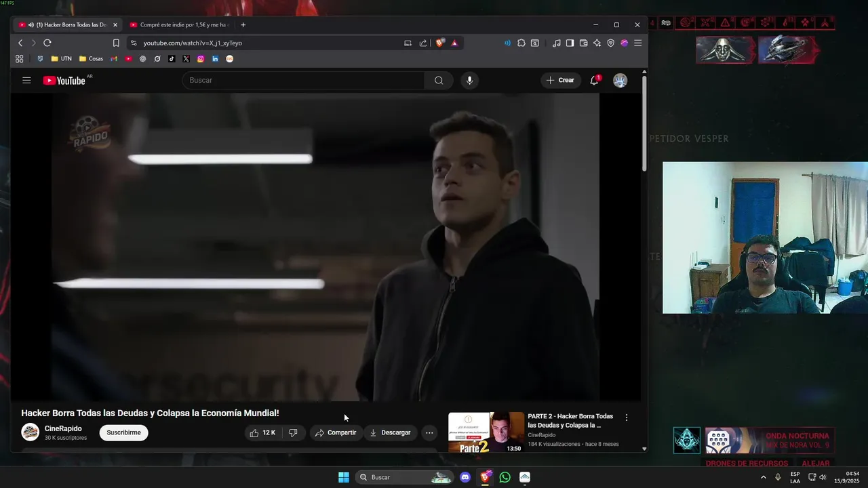Show hidden system tray icons
Screen dimensions: 868x488
pyautogui.click(x=763, y=477)
